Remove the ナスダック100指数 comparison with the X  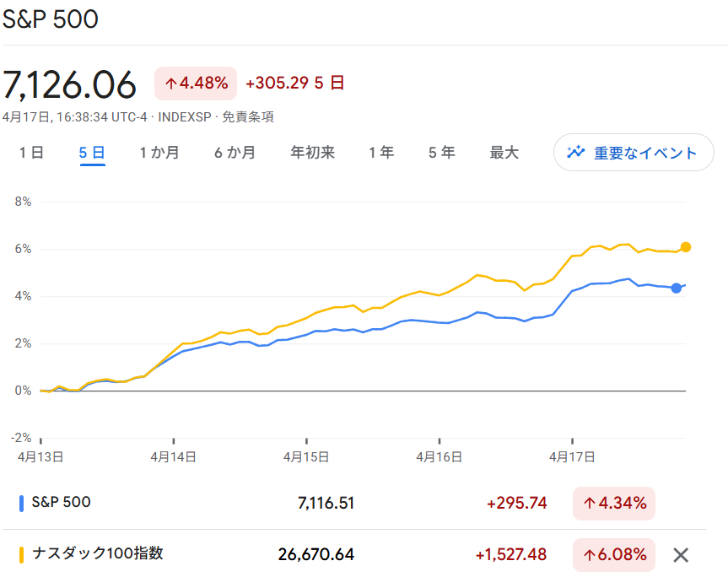(681, 555)
